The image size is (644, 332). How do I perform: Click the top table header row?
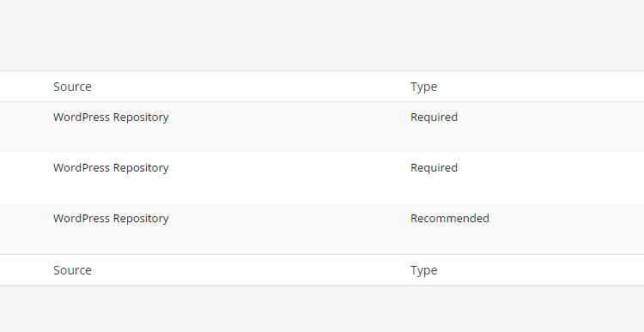click(322, 87)
